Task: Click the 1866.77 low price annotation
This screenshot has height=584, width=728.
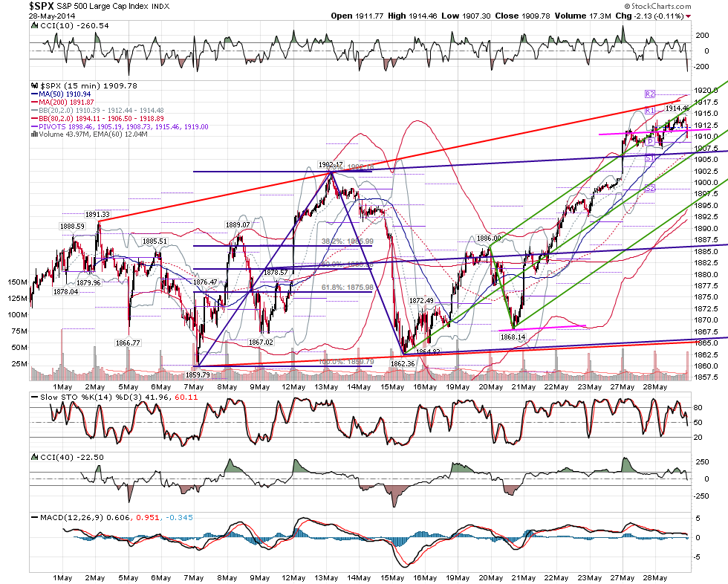Action: (x=128, y=343)
